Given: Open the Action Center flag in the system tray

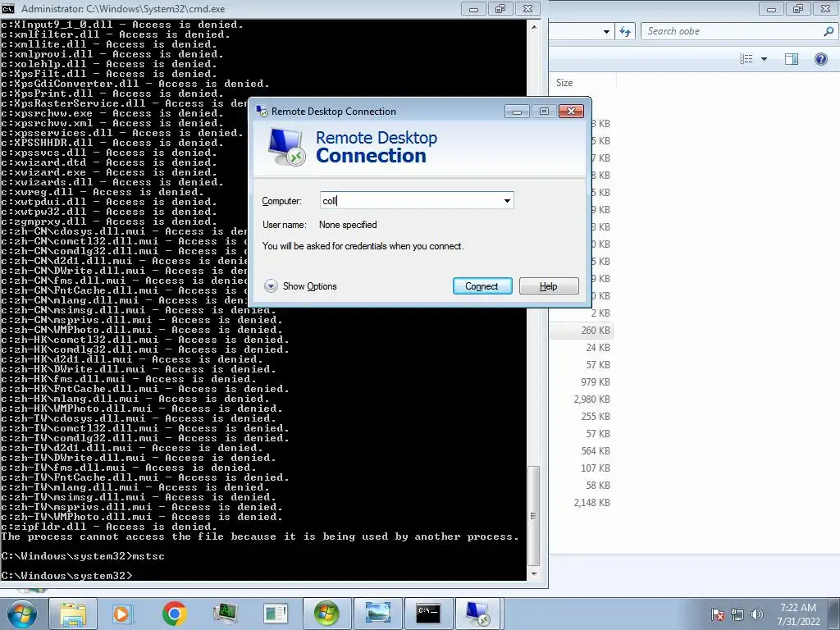Looking at the screenshot, I should point(717,614).
